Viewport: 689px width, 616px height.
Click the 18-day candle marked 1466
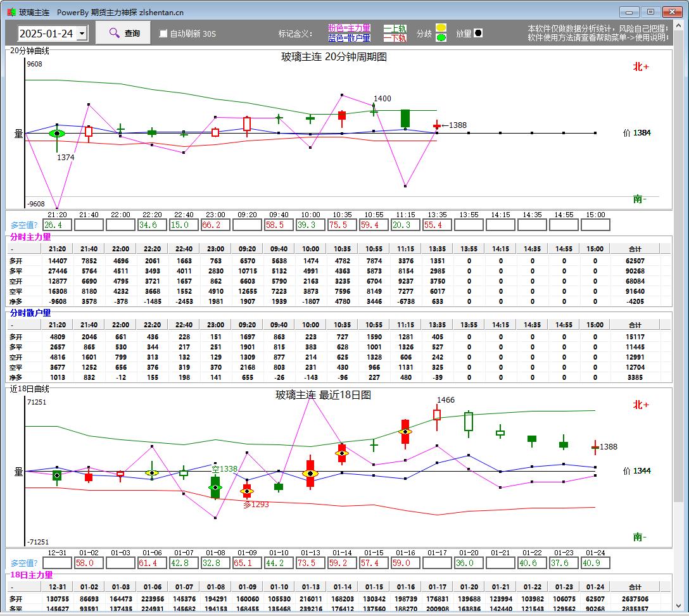tap(437, 415)
